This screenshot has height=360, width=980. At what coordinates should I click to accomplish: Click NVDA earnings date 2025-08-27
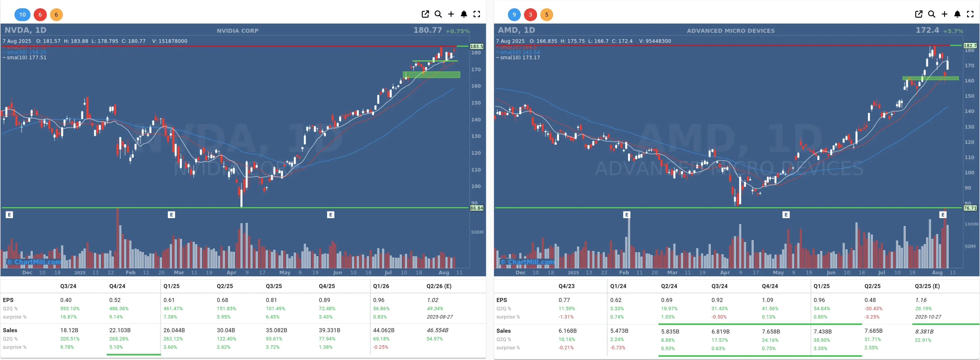pyautogui.click(x=440, y=317)
